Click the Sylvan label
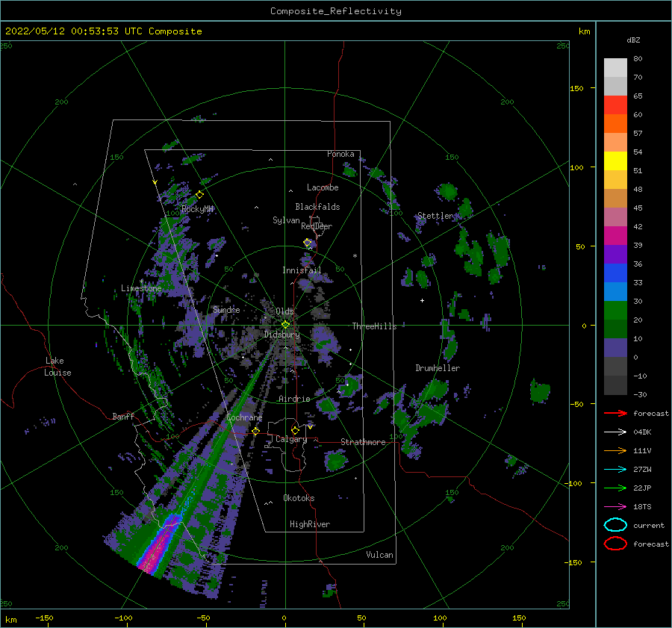The image size is (672, 628). pos(286,220)
